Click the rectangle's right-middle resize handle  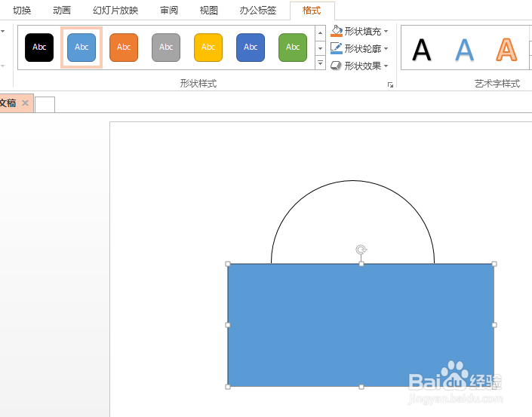494,325
